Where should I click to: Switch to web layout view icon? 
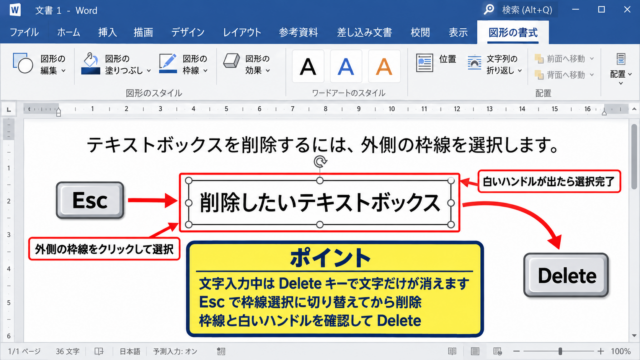pos(497,351)
